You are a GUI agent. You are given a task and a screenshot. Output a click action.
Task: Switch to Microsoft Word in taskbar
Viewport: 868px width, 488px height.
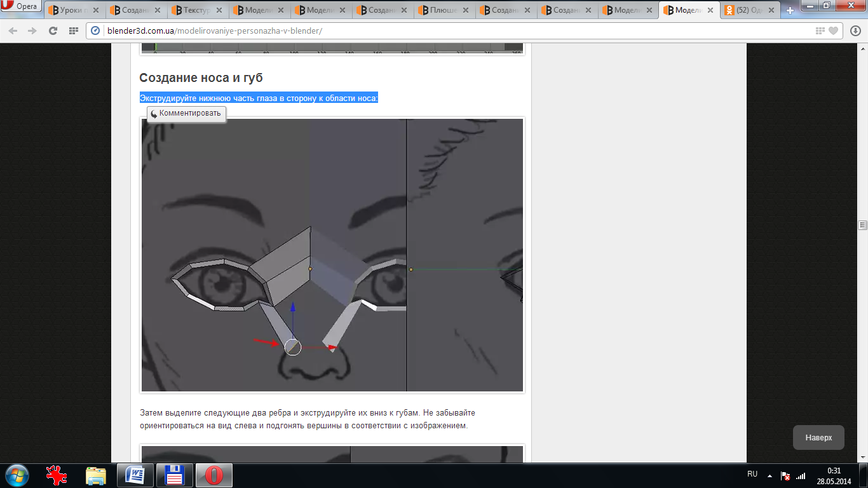pos(135,475)
